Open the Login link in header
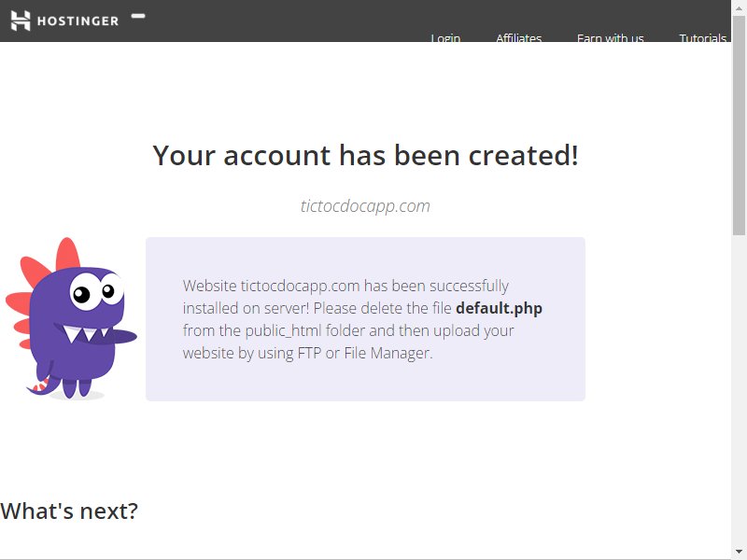 pyautogui.click(x=445, y=37)
